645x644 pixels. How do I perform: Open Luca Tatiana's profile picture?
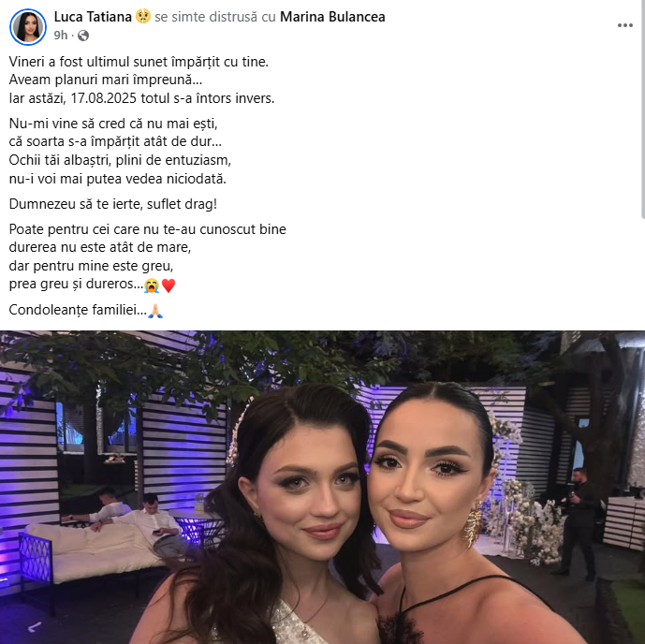[x=28, y=27]
